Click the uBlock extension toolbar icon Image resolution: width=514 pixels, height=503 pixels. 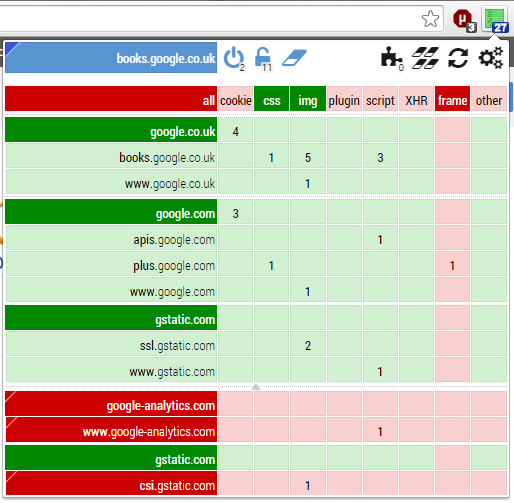464,20
